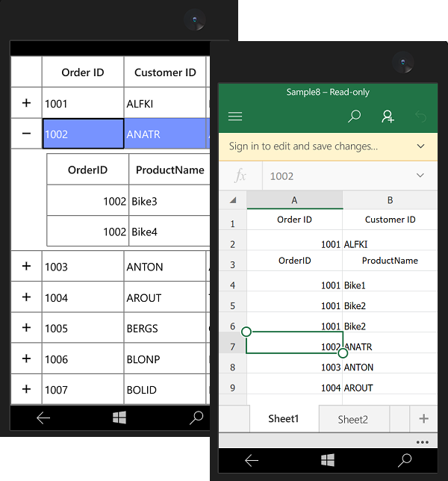The width and height of the screenshot is (448, 481).
Task: Collapse order 1002 details row
Action: coord(26,134)
